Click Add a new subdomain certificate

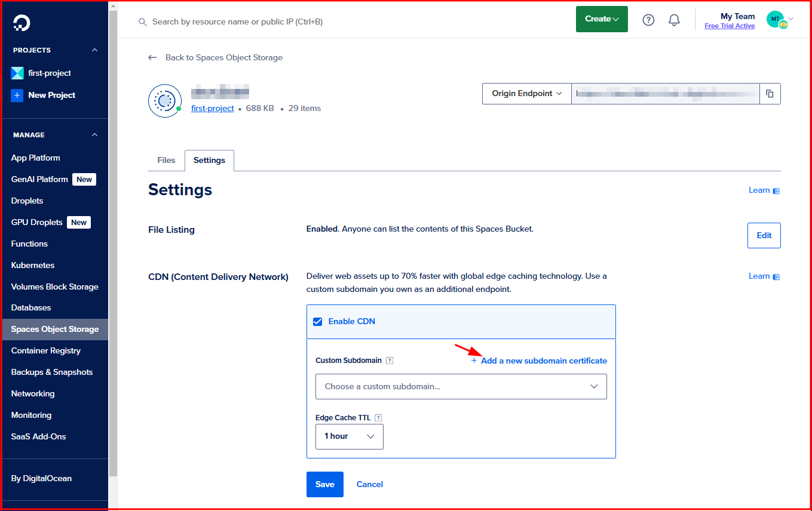544,361
